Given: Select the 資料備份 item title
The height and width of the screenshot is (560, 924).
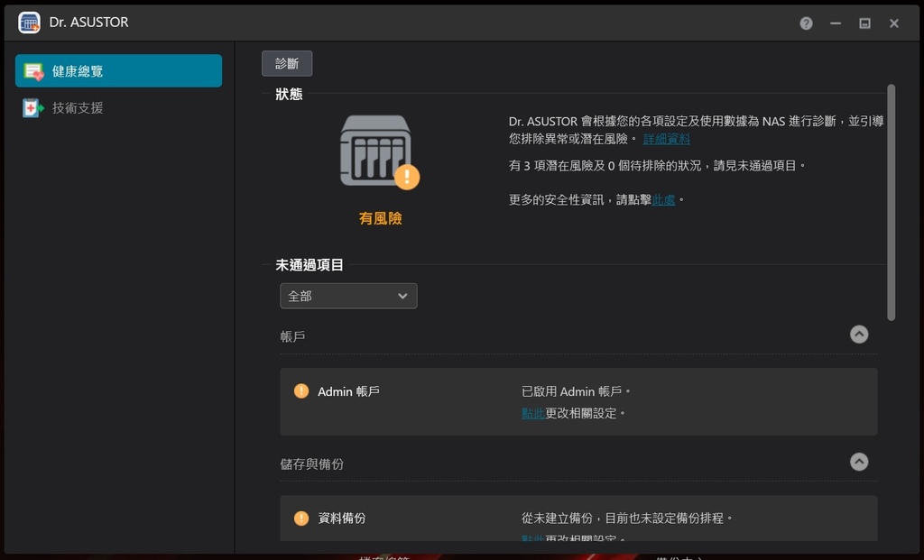Looking at the screenshot, I should pos(342,519).
